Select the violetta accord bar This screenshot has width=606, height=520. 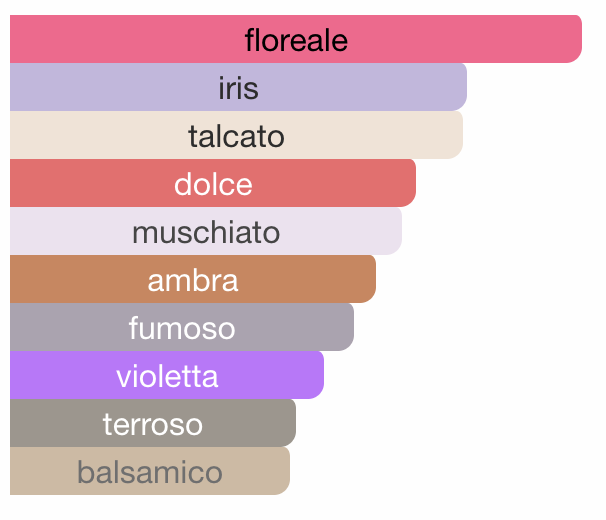click(167, 375)
